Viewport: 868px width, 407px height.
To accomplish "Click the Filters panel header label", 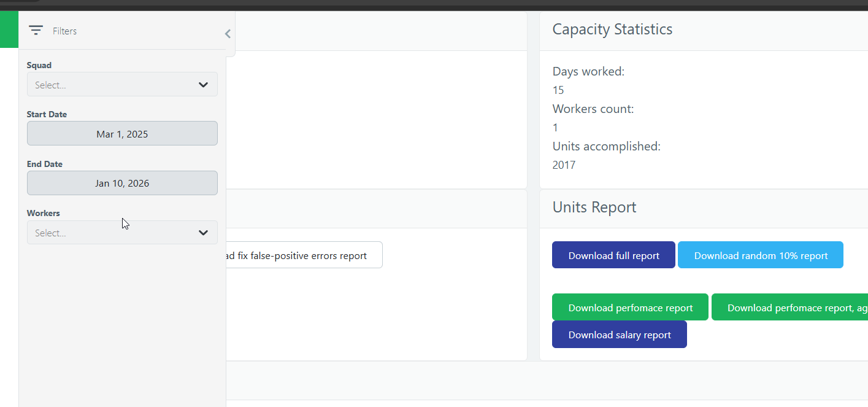I will (64, 31).
